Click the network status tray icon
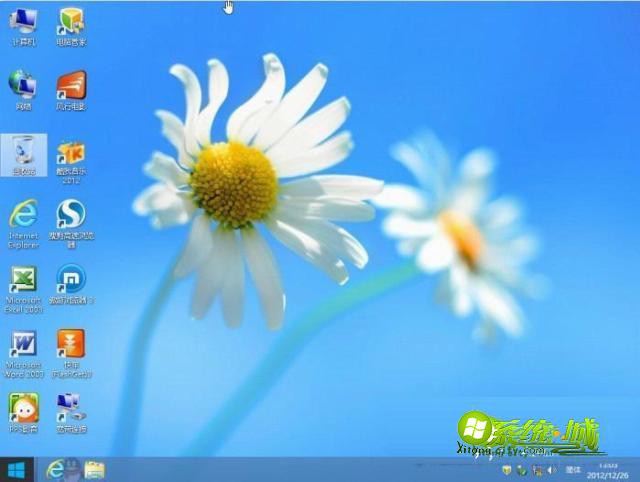Screen dimensions: 640x482 coord(538,471)
